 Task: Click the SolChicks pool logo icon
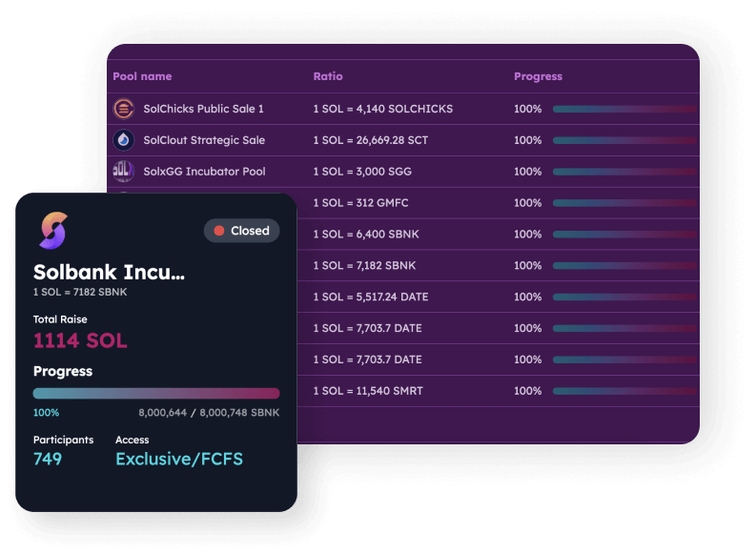pyautogui.click(x=123, y=109)
